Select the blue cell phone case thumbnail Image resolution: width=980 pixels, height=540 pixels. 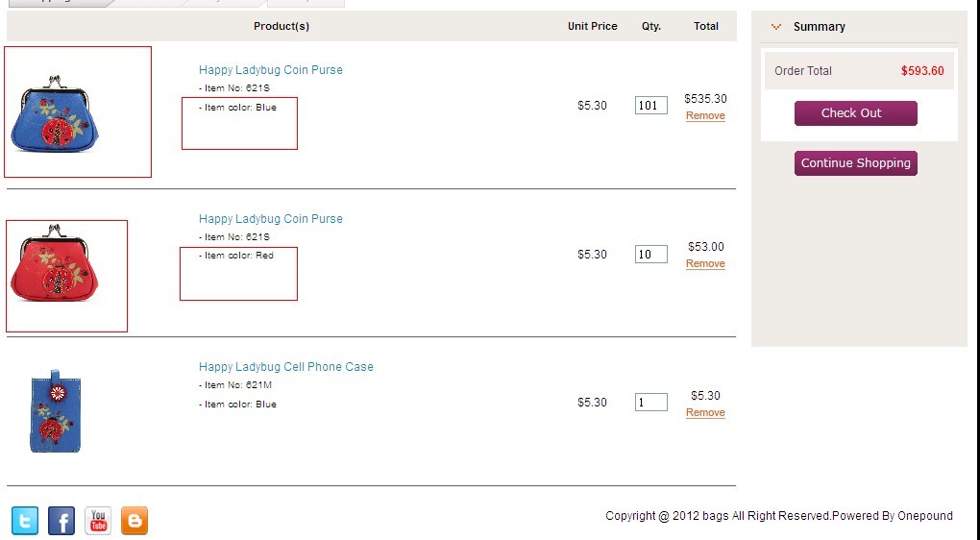click(x=56, y=410)
